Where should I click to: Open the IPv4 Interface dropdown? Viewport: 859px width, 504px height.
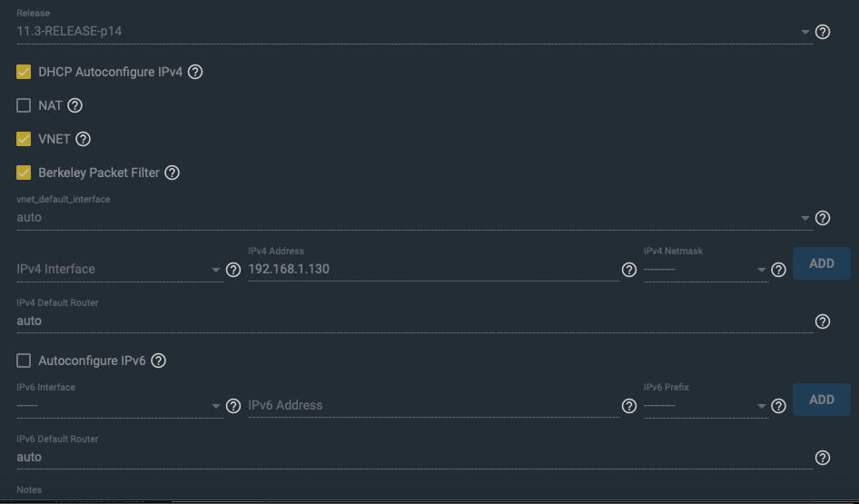pos(120,269)
